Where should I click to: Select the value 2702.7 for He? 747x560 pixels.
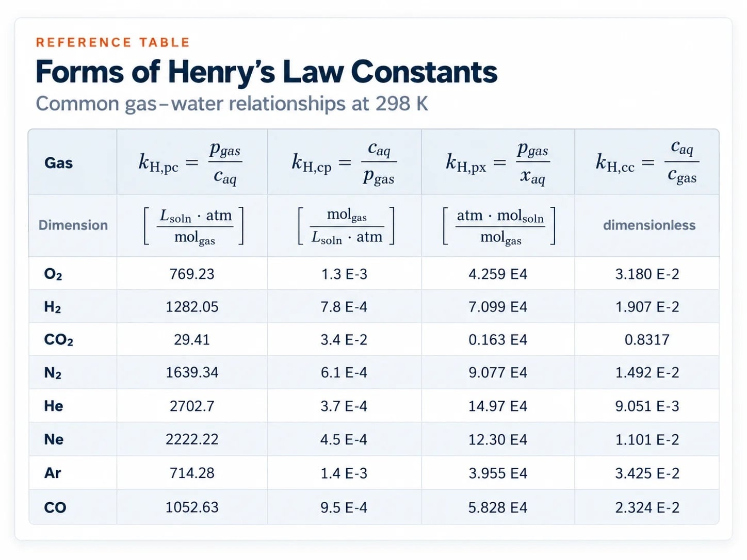coord(192,406)
